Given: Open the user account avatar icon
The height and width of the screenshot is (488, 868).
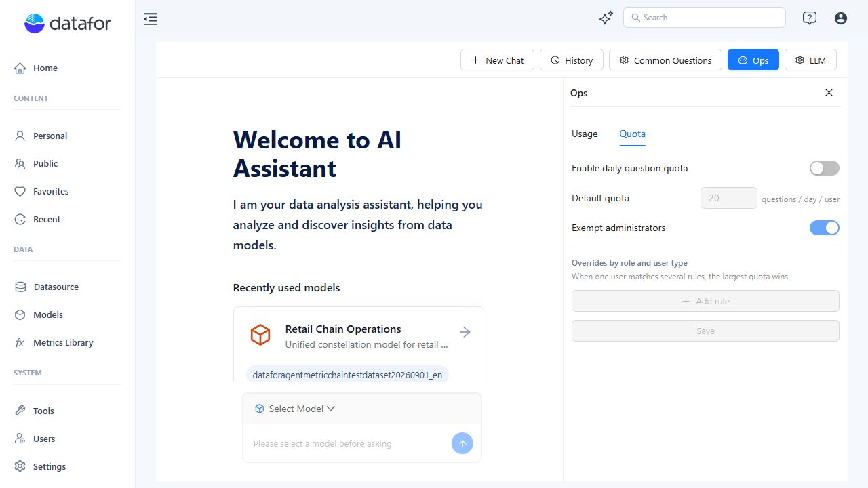Looking at the screenshot, I should click(841, 18).
